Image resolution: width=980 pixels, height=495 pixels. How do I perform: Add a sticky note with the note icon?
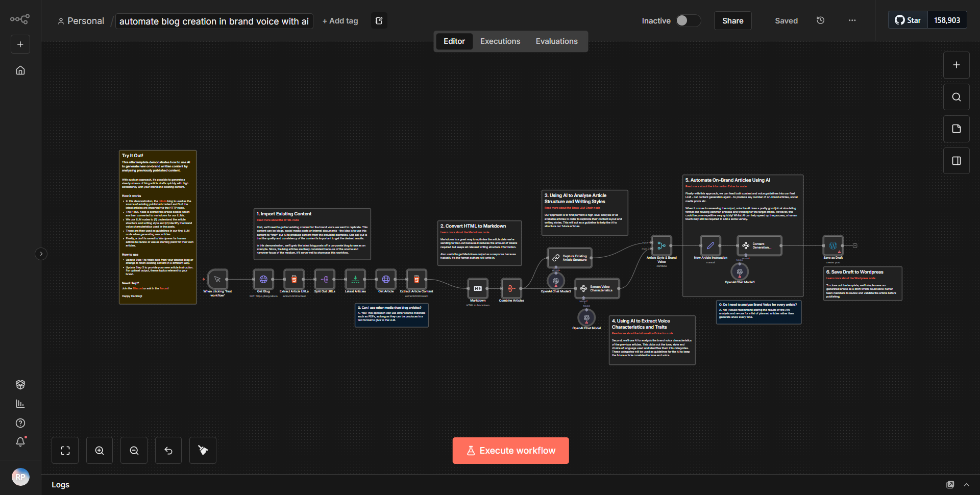coord(957,129)
